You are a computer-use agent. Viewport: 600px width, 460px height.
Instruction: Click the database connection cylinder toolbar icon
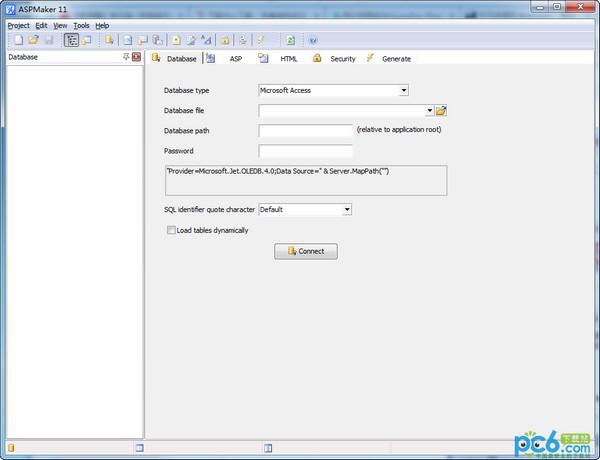click(x=109, y=40)
